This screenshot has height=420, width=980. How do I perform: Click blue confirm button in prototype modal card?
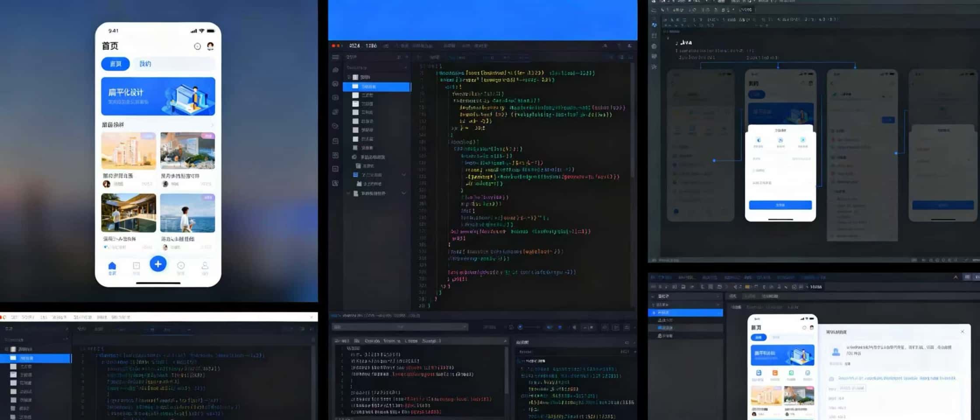click(780, 205)
